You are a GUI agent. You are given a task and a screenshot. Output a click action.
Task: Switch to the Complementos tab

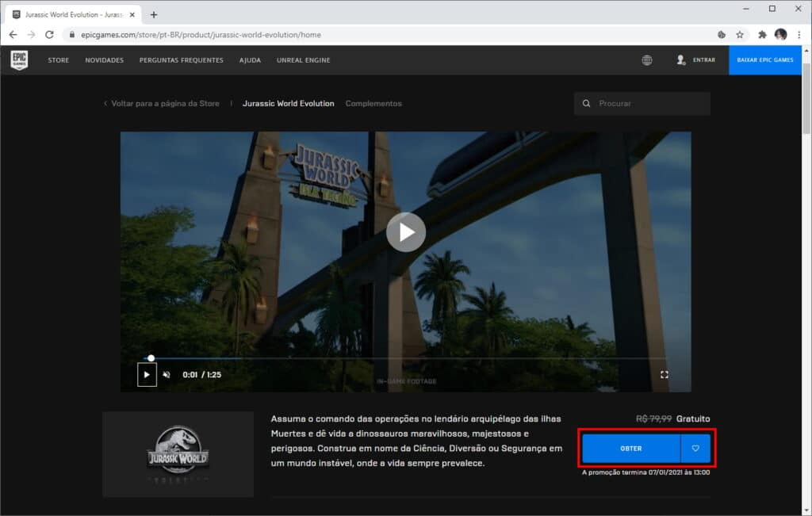[x=373, y=104]
